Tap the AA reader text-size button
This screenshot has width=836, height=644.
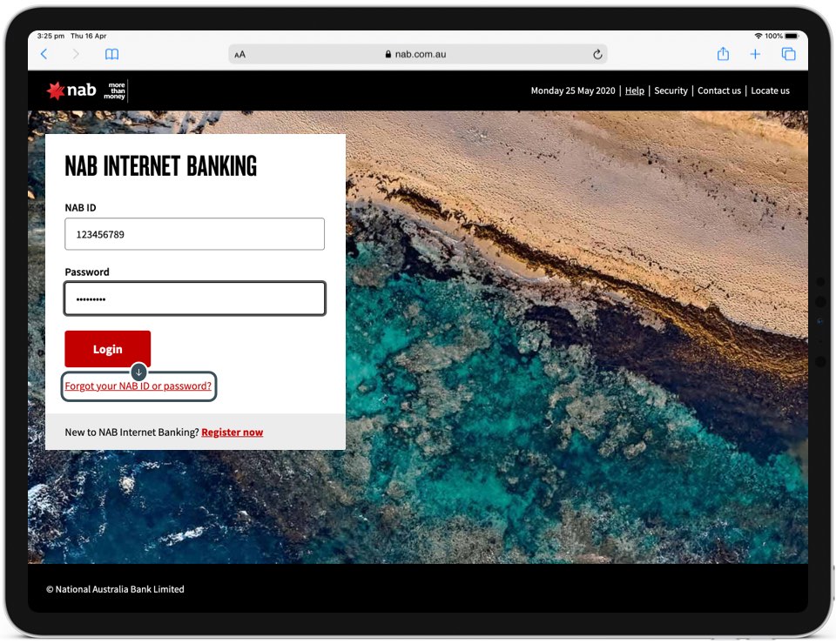click(x=240, y=54)
